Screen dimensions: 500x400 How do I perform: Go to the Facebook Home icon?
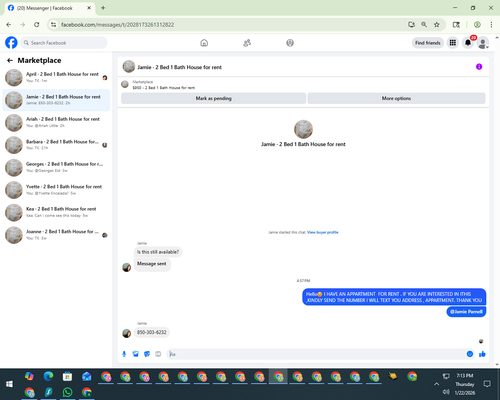pos(204,43)
